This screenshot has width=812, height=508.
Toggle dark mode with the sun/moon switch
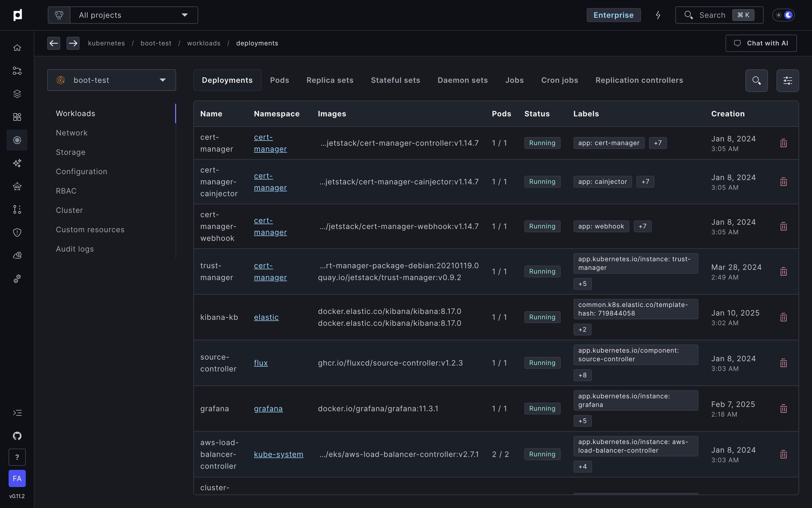pos(784,15)
